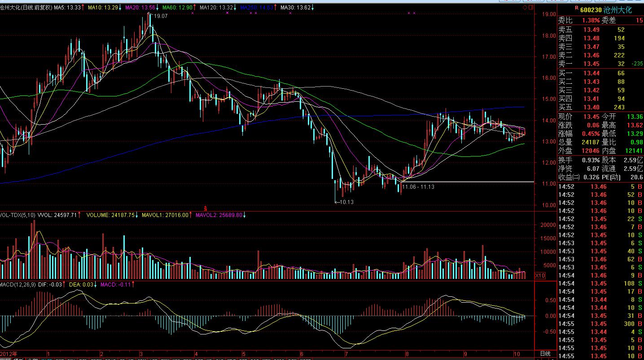The image size is (644, 360).
Task: Click the red S marker below the chart
Action: 206,208
